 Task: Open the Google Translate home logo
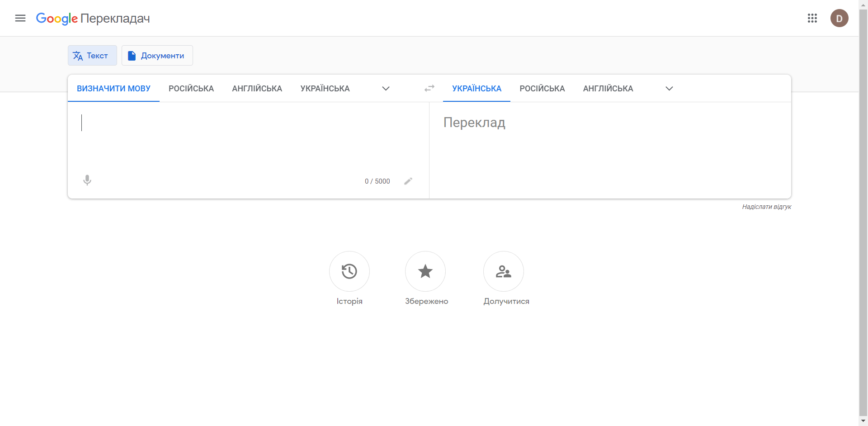pyautogui.click(x=93, y=19)
